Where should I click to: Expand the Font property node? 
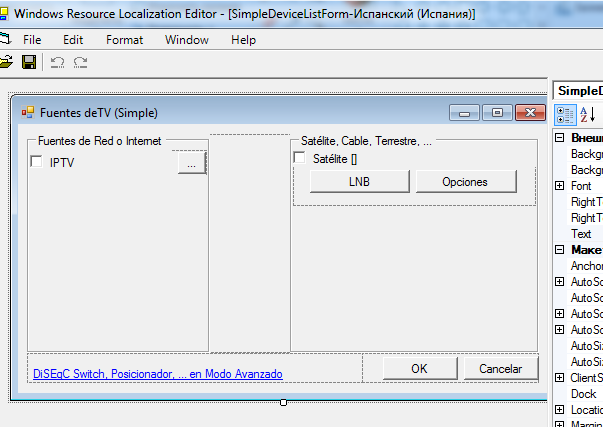pos(559,186)
